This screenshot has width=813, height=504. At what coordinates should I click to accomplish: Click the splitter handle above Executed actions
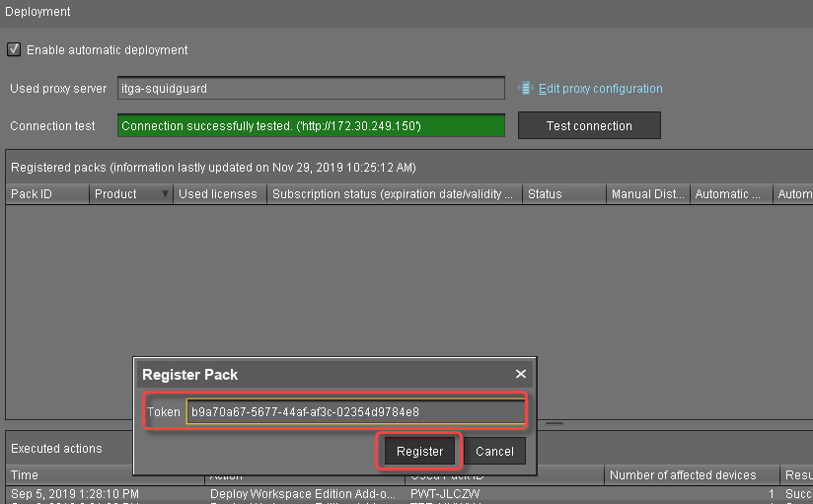(x=554, y=424)
